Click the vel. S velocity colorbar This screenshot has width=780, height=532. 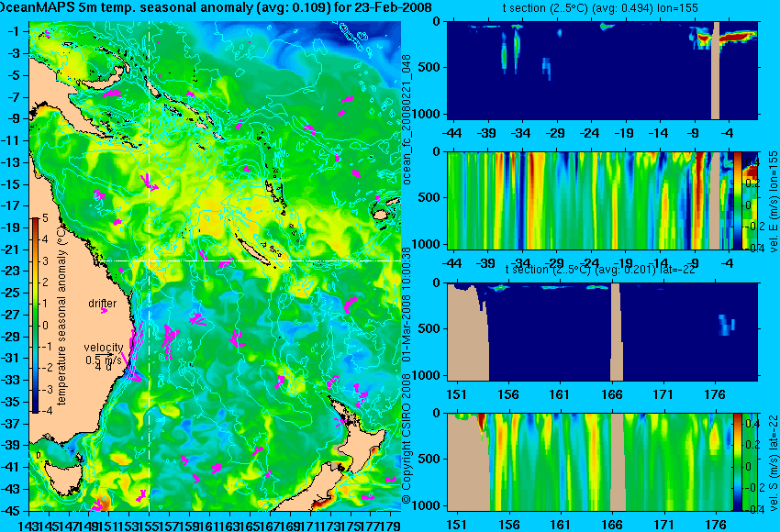737,462
